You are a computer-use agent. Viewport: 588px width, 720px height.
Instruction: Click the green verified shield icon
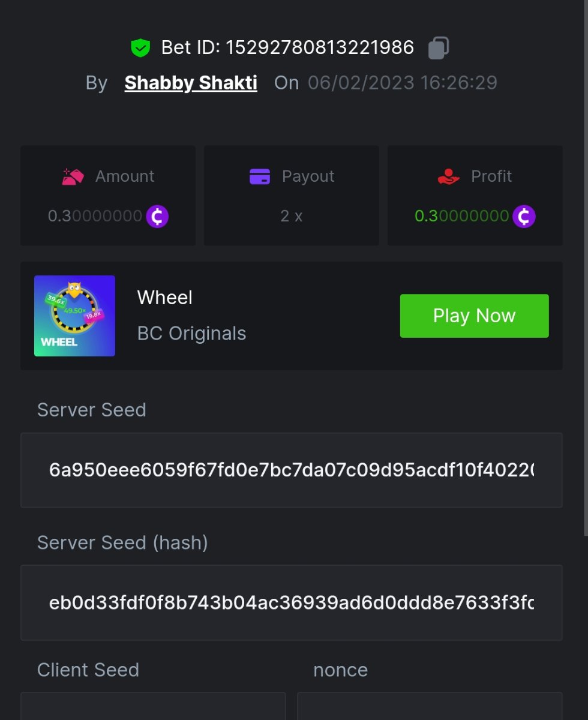coord(140,48)
